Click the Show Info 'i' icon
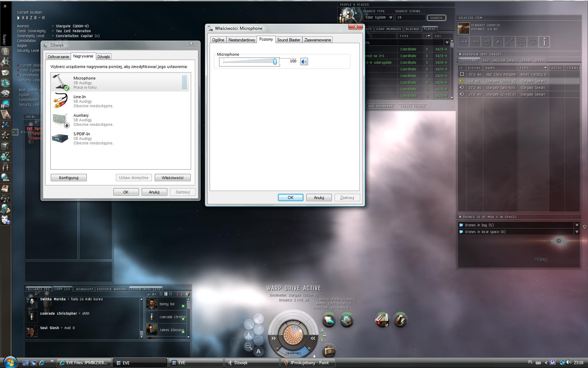This screenshot has height=368, width=588. coord(544,42)
